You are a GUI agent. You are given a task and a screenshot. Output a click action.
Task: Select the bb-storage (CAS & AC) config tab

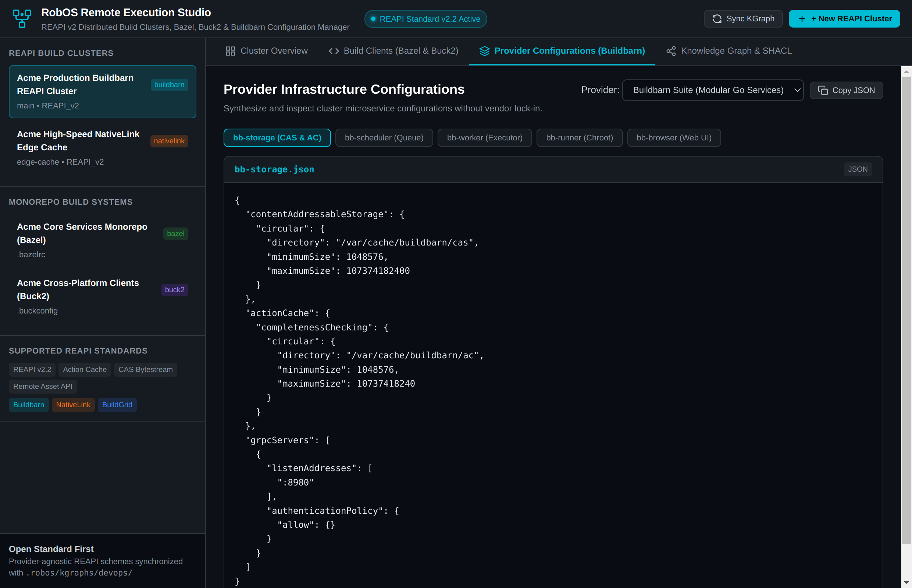coord(277,137)
